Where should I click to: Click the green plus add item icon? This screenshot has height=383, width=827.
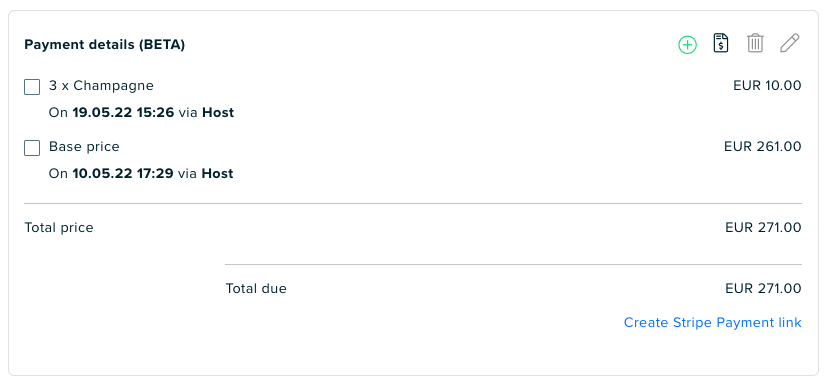pyautogui.click(x=687, y=44)
